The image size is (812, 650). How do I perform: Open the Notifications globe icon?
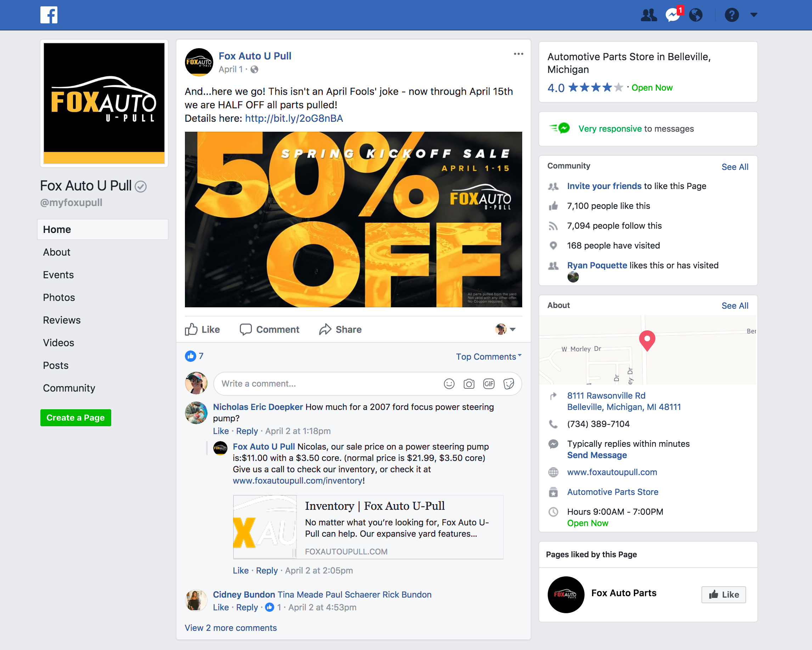(696, 15)
